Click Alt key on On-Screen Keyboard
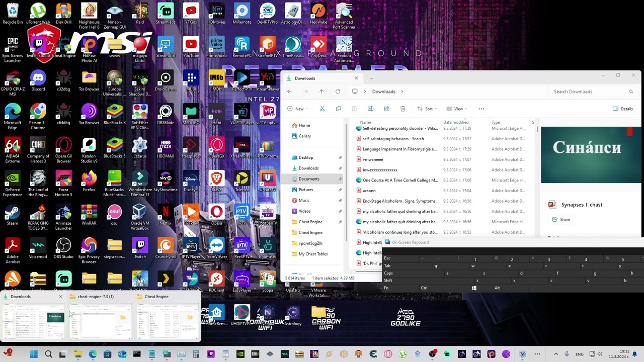The image size is (644, 362). pyautogui.click(x=497, y=288)
